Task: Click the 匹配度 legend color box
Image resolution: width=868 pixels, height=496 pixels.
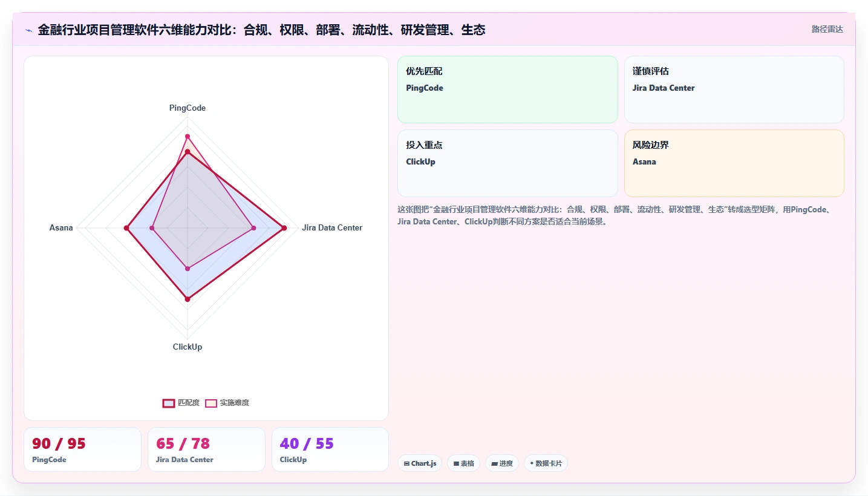Action: tap(169, 403)
